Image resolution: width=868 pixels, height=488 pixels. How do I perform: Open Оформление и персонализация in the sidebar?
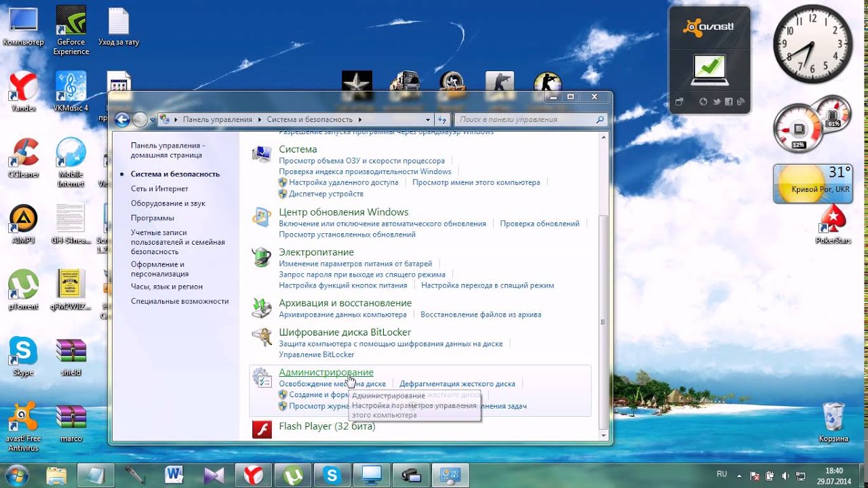point(160,269)
